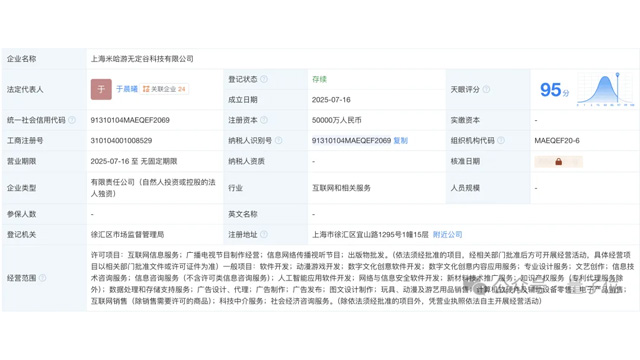Click the 核准日期 label cell

coord(488,161)
